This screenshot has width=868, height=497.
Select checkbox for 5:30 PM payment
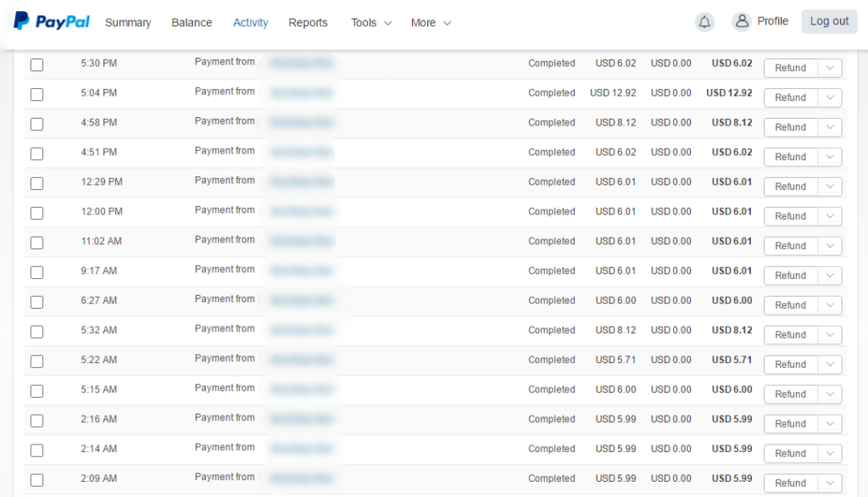(x=37, y=64)
